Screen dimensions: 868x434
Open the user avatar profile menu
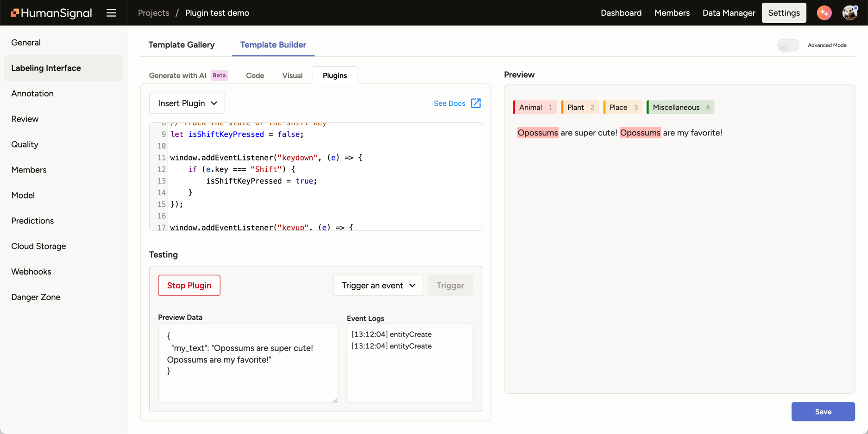coord(849,13)
